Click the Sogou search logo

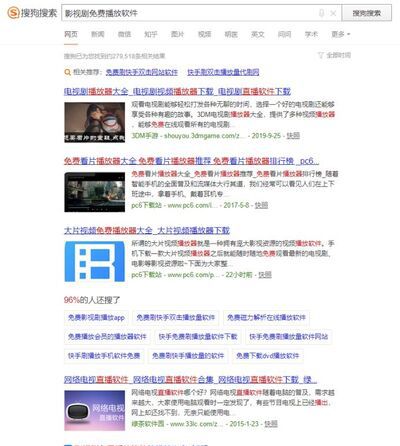[x=32, y=13]
